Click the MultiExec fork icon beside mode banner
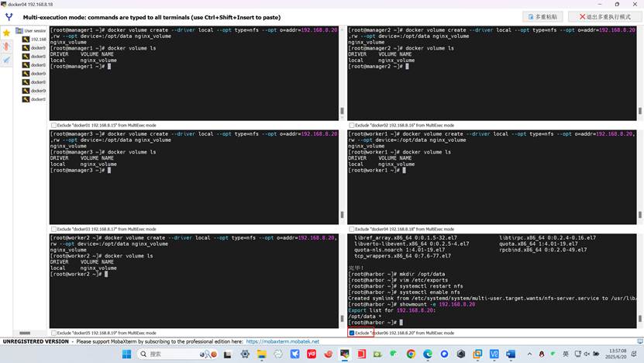Screen dimensions: 644x363 pos(9,17)
